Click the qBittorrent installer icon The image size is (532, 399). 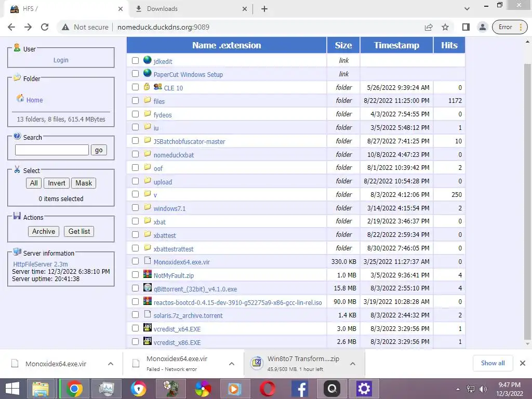coord(147,288)
